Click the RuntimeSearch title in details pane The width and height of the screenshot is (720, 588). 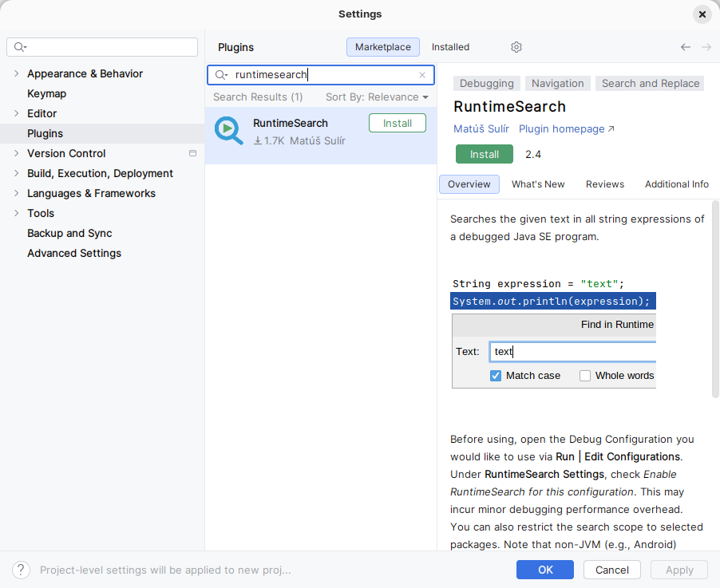pyautogui.click(x=509, y=106)
